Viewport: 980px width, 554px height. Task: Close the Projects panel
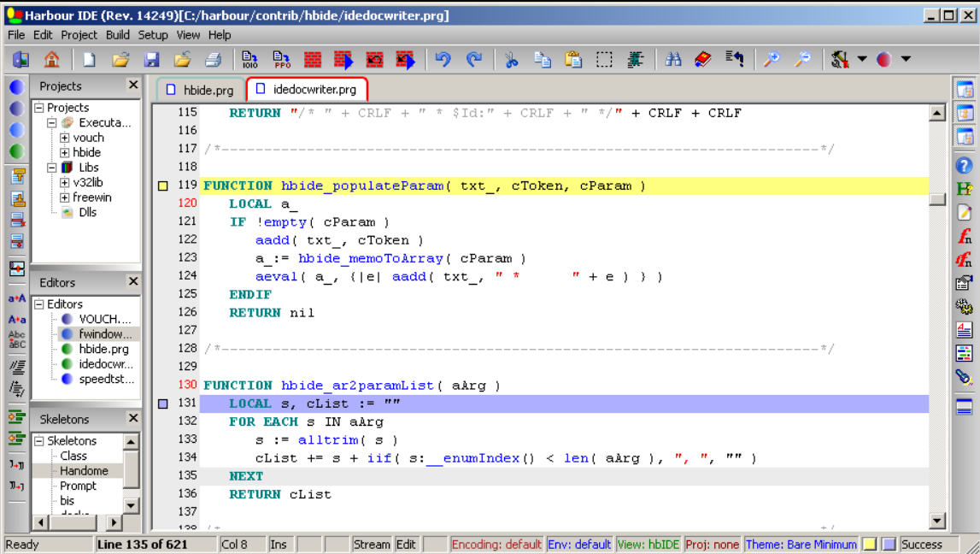[133, 85]
